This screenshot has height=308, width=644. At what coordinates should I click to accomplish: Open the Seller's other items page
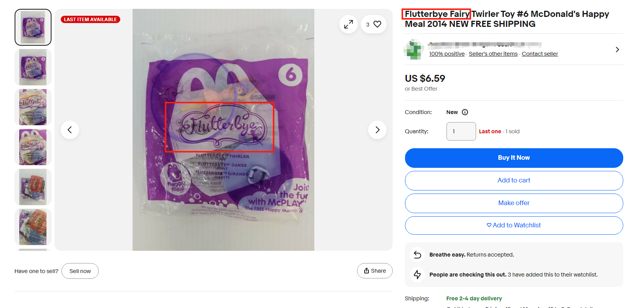point(493,54)
